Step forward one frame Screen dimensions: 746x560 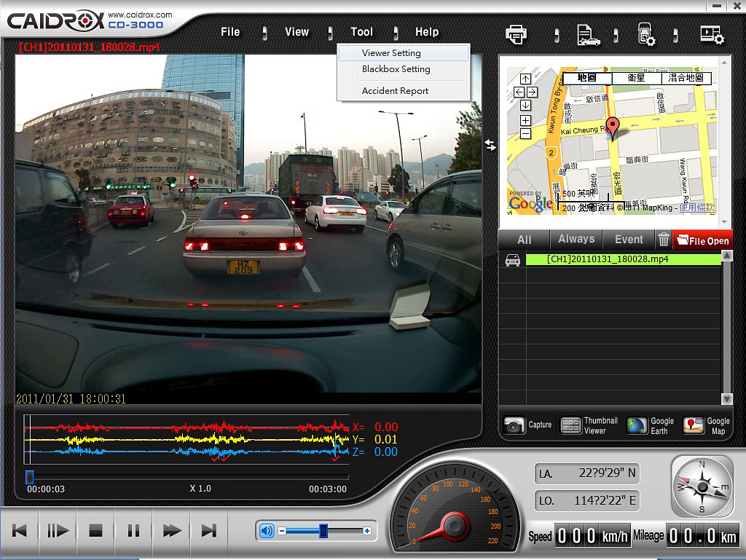(58, 531)
